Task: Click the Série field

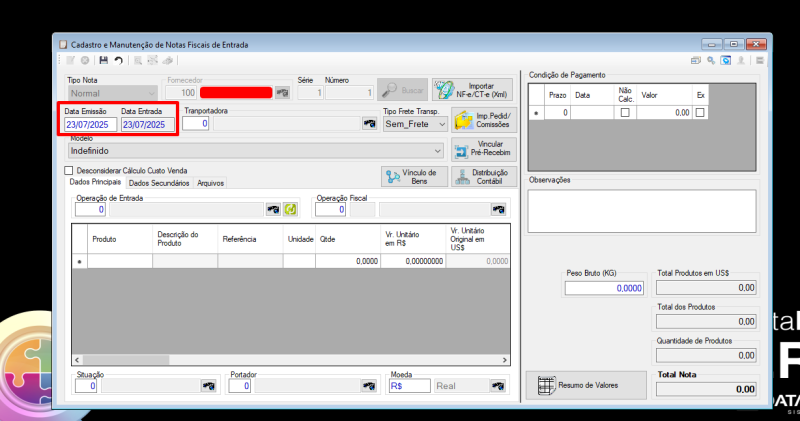Action: click(x=310, y=93)
